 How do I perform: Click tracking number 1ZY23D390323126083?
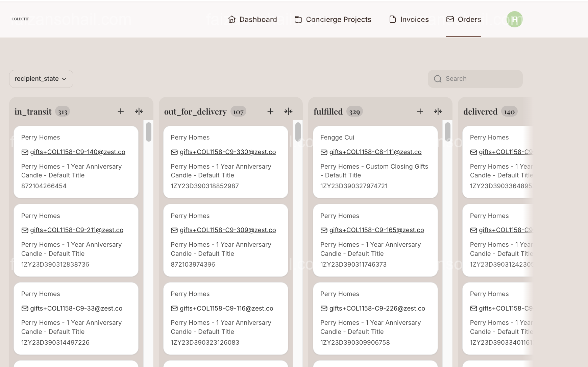click(205, 343)
